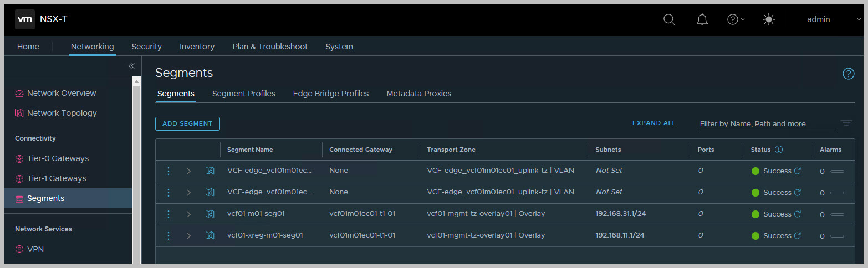Expand the vcf01-m01-seg01 segment row

[188, 214]
